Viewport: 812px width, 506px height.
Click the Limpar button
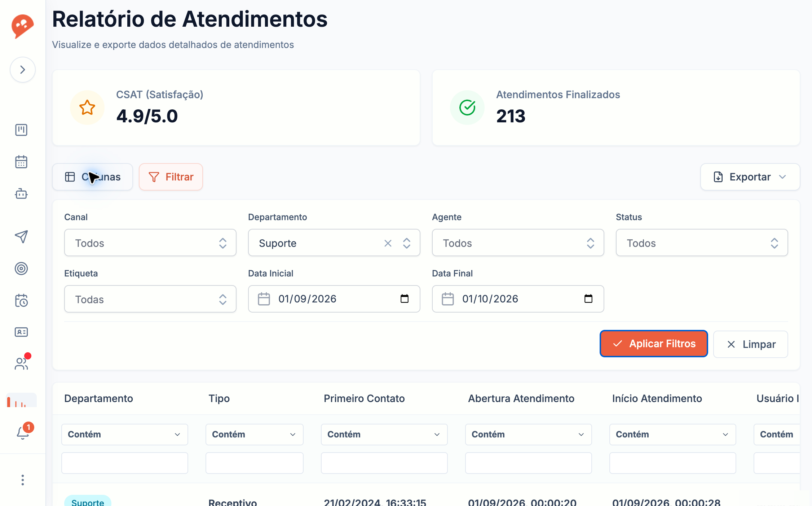pos(751,344)
